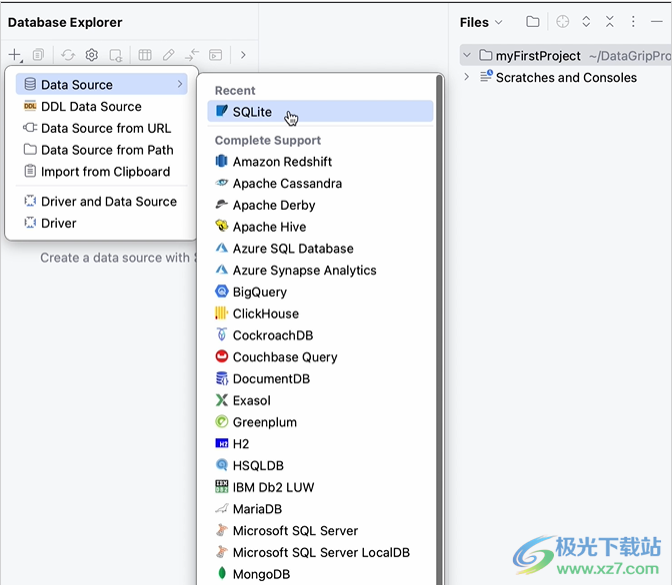Open Files panel options (three dots)

[633, 21]
